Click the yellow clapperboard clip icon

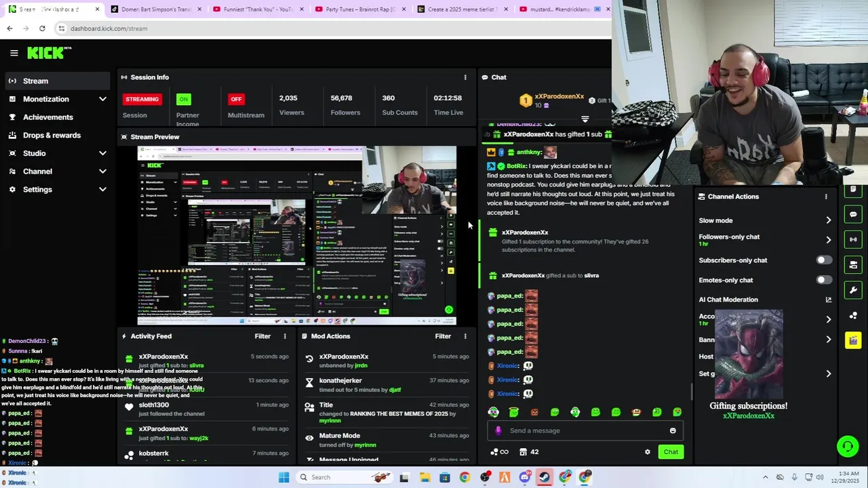853,340
